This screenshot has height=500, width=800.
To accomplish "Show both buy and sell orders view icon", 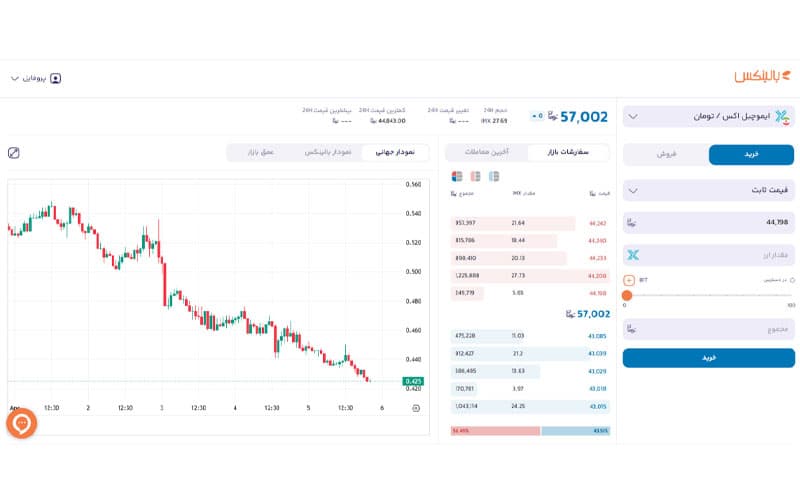I will (x=457, y=177).
